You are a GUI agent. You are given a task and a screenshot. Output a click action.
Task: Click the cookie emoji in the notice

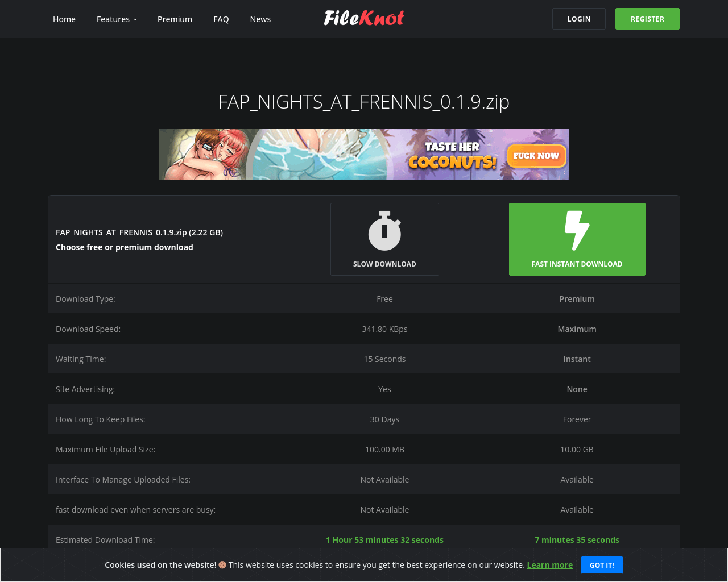(222, 565)
